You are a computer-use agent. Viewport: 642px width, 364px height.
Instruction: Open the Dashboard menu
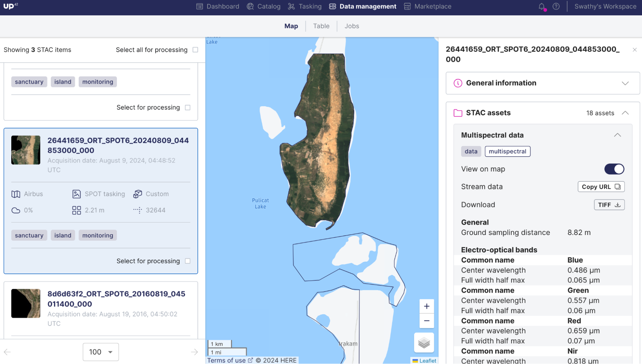(218, 6)
